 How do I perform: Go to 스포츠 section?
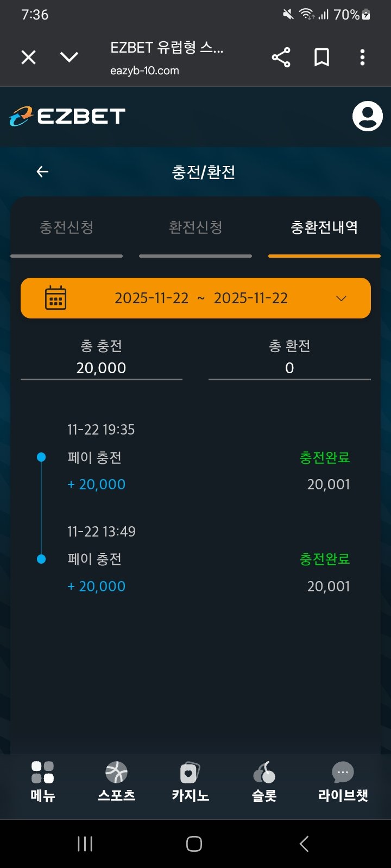click(x=116, y=781)
